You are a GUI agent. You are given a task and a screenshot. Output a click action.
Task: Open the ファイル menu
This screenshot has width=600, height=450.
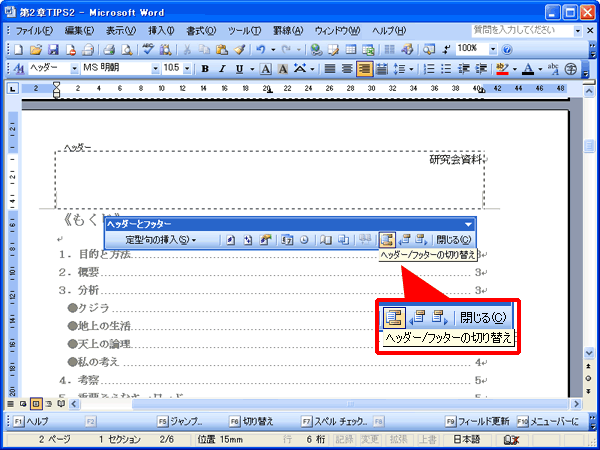[x=34, y=31]
